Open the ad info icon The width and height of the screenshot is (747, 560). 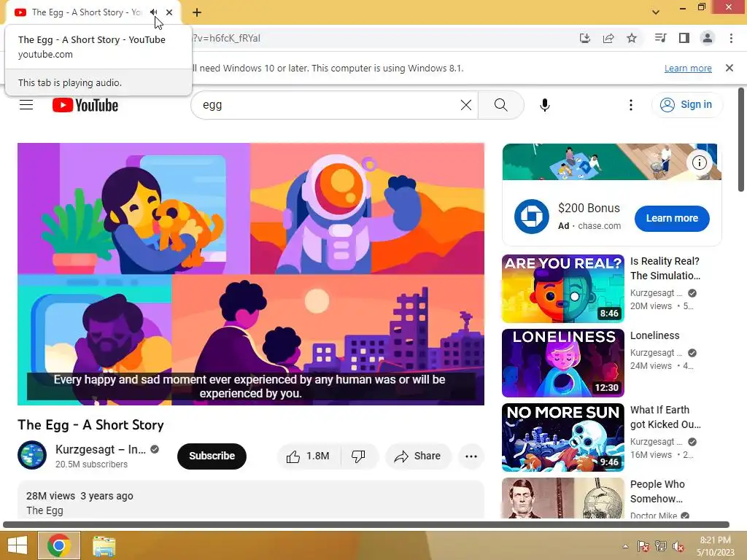699,163
